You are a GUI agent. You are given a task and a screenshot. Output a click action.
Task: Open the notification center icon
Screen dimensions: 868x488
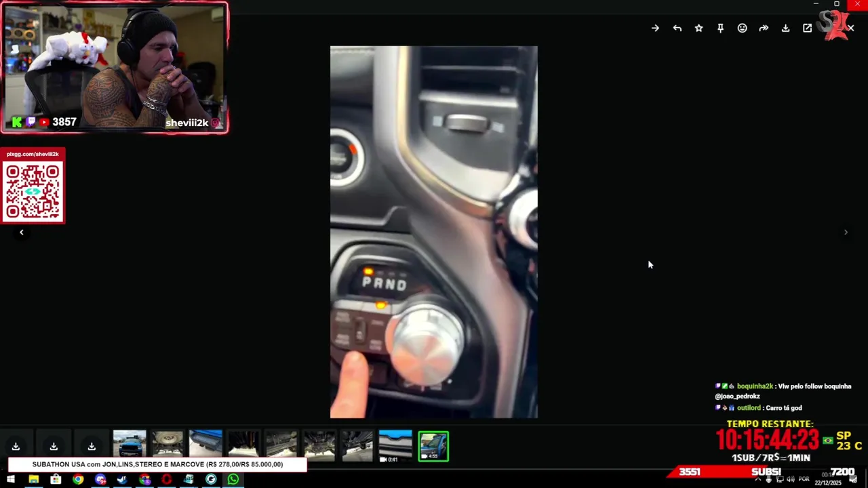click(854, 479)
